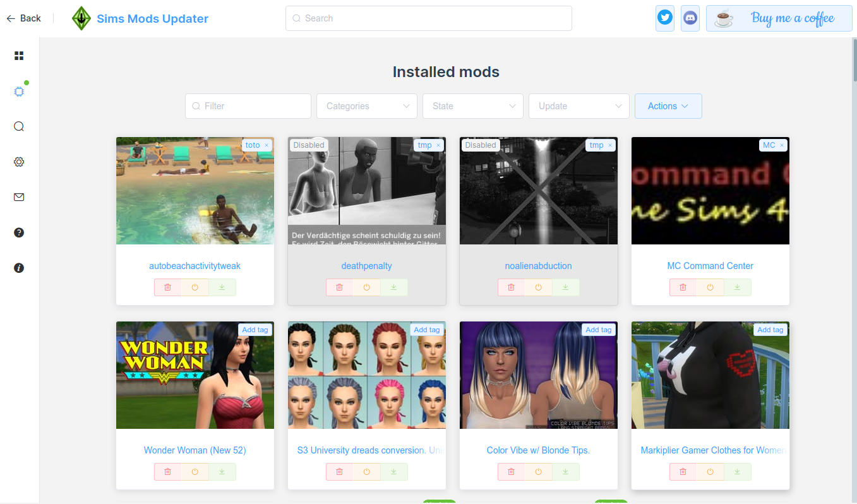Viewport: 857px width, 504px height.
Task: Open the search magnifier icon in the sidebar
Action: [x=19, y=126]
